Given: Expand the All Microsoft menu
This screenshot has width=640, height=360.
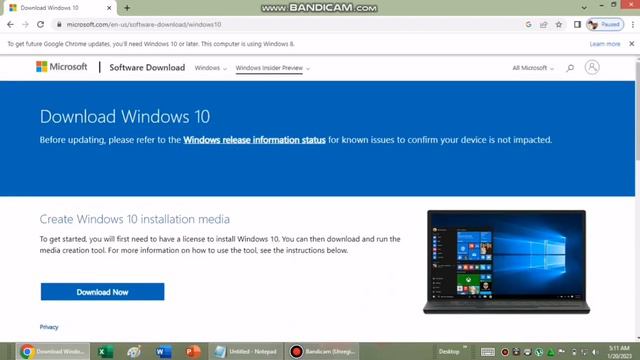Looking at the screenshot, I should point(533,68).
